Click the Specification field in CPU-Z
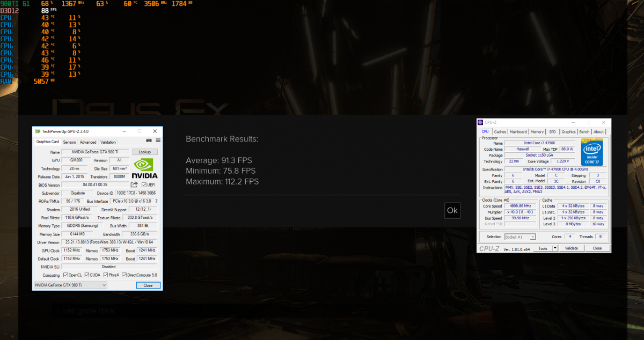The height and width of the screenshot is (340, 644). (x=554, y=169)
